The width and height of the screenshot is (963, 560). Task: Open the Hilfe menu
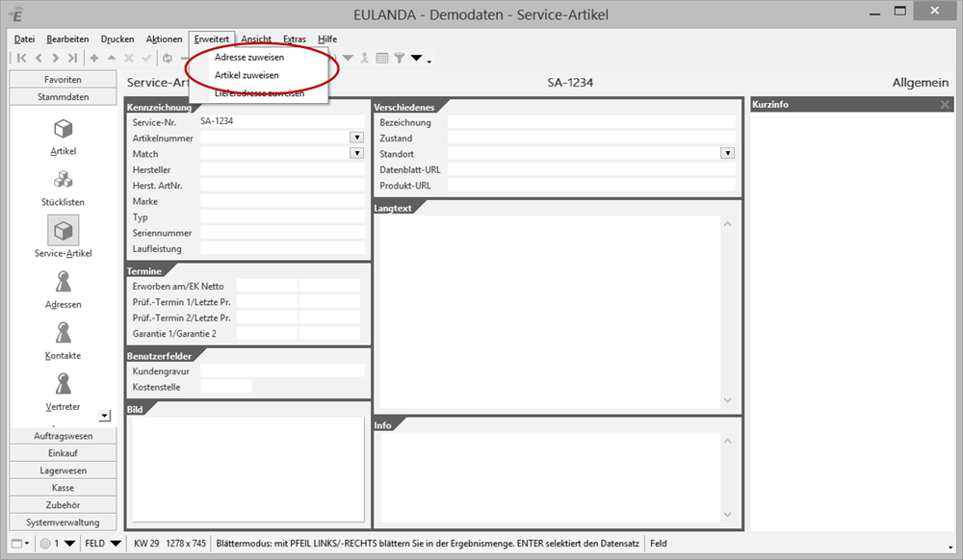point(327,39)
